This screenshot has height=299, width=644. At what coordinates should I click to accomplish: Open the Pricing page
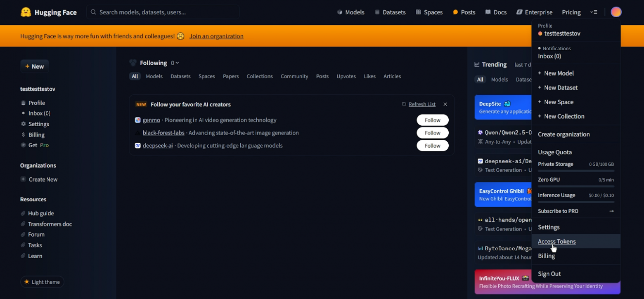pyautogui.click(x=571, y=12)
